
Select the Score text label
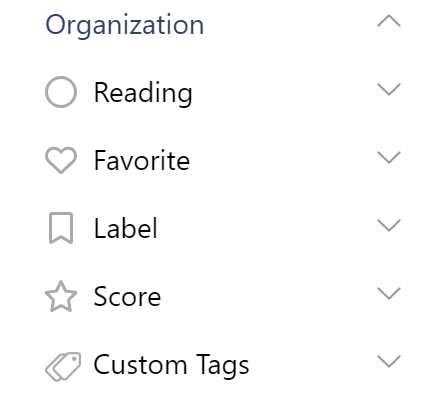click(127, 296)
